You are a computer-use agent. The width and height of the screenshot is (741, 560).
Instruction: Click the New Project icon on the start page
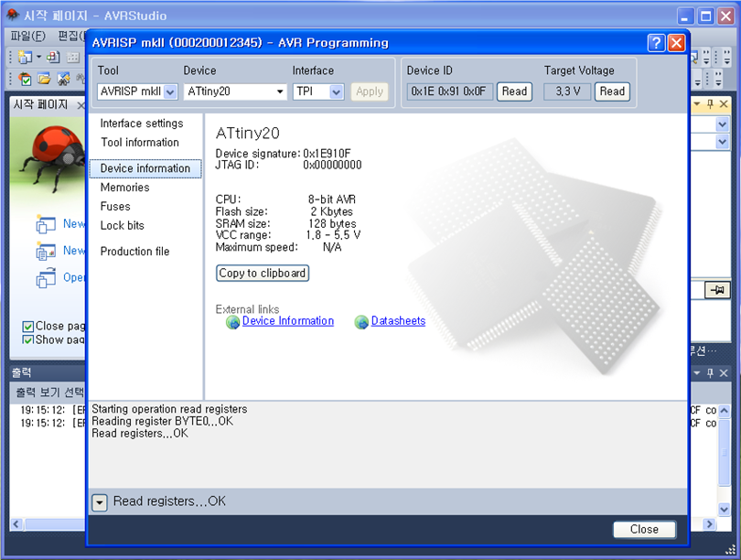[46, 224]
